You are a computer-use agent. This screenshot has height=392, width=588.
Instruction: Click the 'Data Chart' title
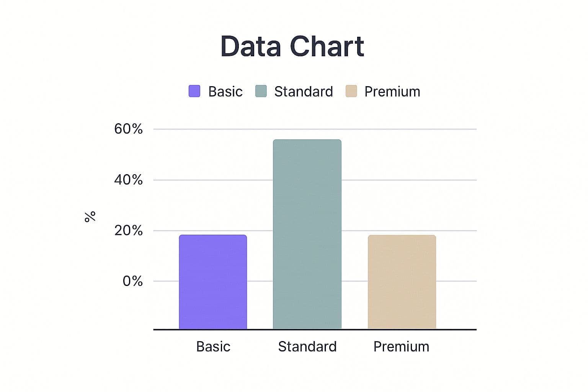(x=292, y=46)
